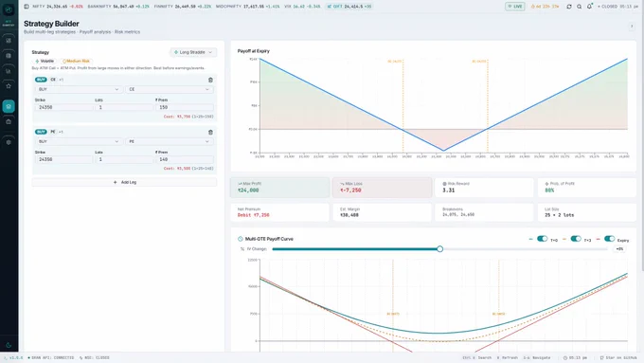Image resolution: width=644 pixels, height=363 pixels.
Task: Click the market CLOSED status in top bar
Action: (x=617, y=7)
